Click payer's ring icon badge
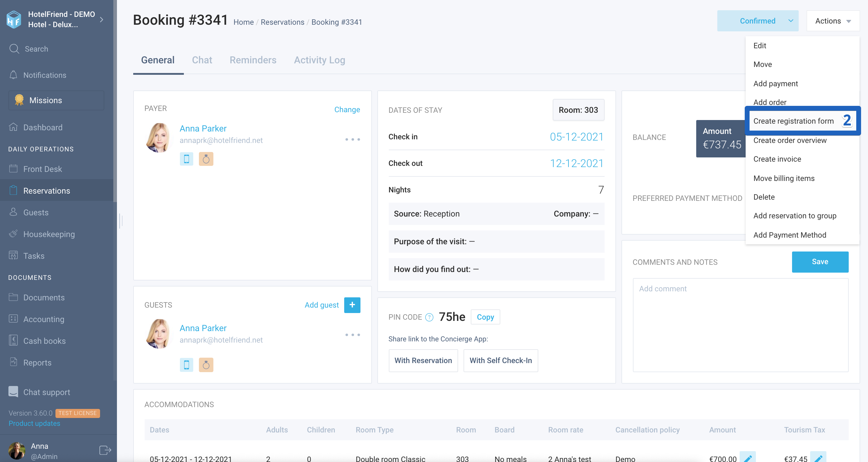868x462 pixels. click(x=206, y=159)
